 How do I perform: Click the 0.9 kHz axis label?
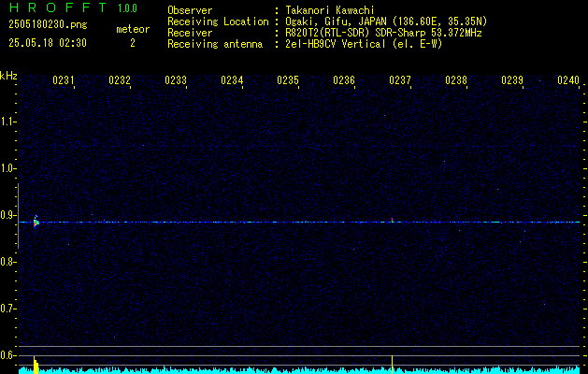coord(7,215)
